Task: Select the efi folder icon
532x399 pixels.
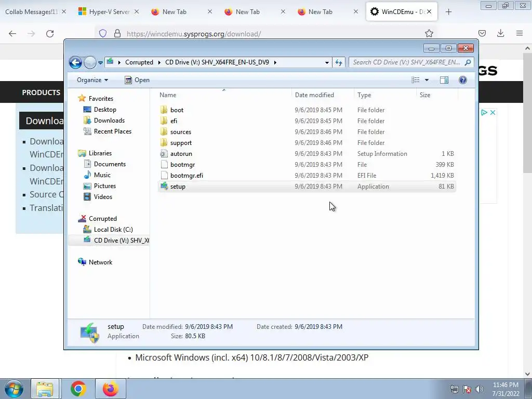Action: tap(164, 121)
